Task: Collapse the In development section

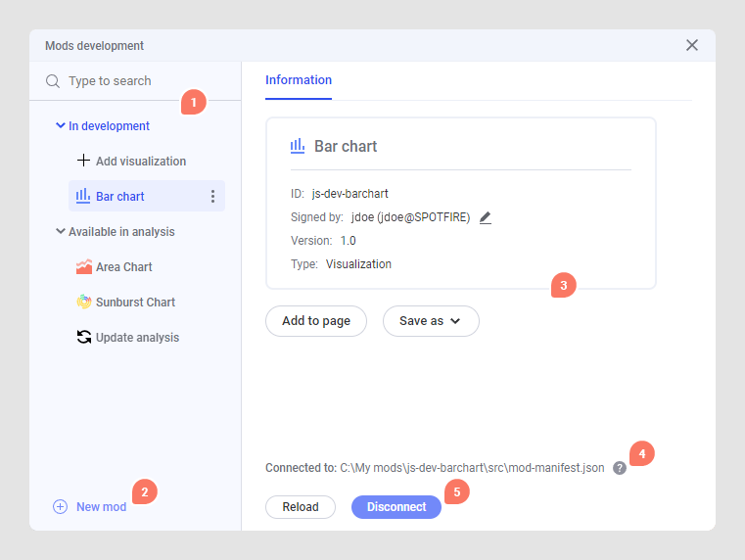Action: point(61,126)
